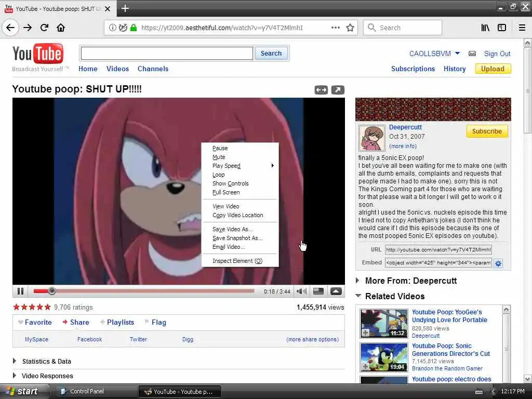Add to queue on YooGee's thumbnail plus icon

[365, 333]
